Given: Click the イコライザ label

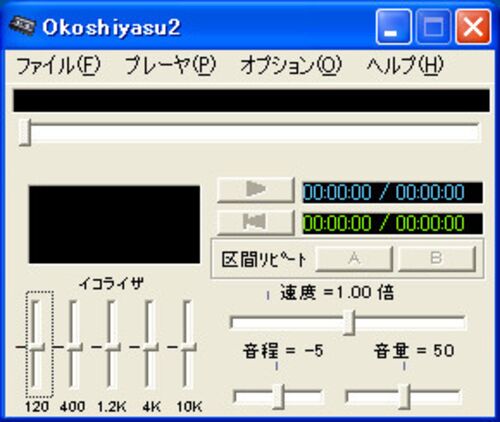Looking at the screenshot, I should coord(112,284).
